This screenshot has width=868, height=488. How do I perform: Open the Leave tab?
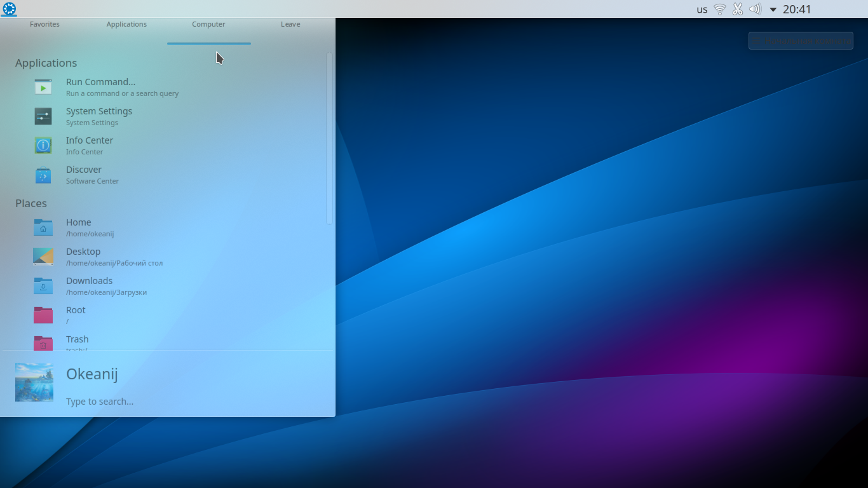coord(290,24)
